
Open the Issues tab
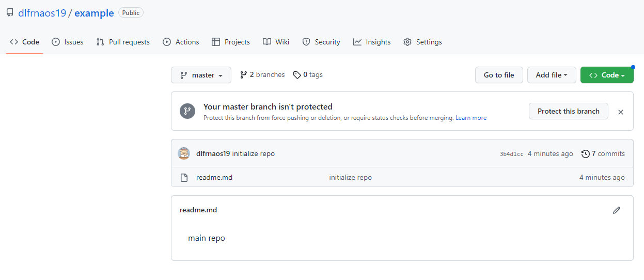(x=68, y=42)
